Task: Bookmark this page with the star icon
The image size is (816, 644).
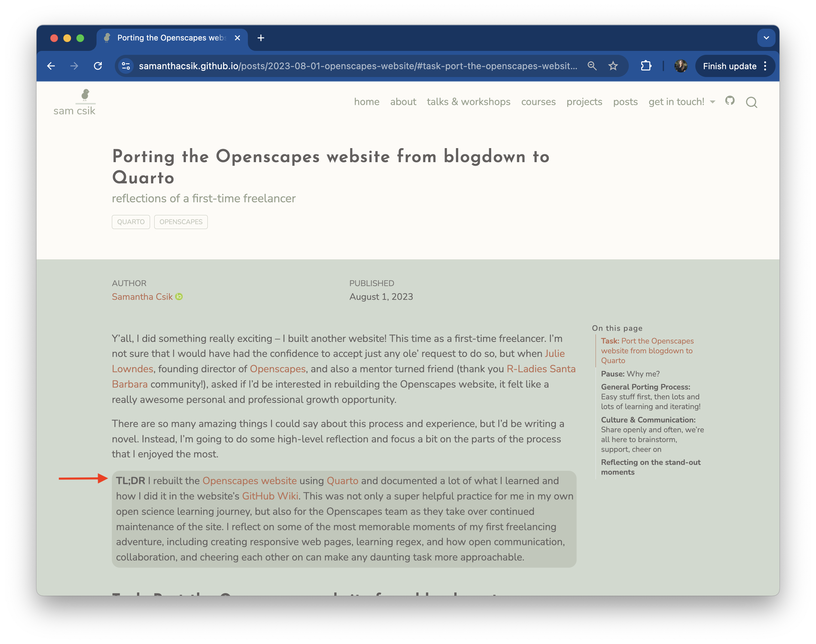Action: [x=613, y=66]
